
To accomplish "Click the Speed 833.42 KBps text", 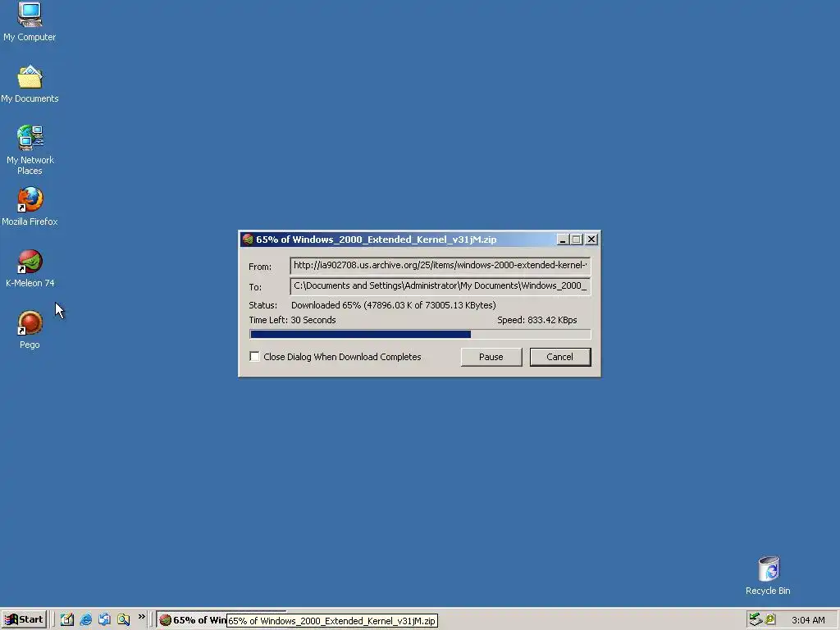I will pyautogui.click(x=536, y=321).
